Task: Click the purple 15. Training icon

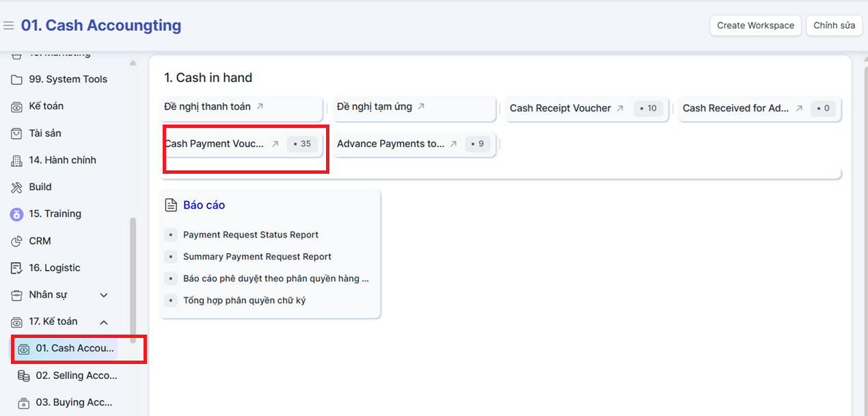Action: click(x=17, y=214)
